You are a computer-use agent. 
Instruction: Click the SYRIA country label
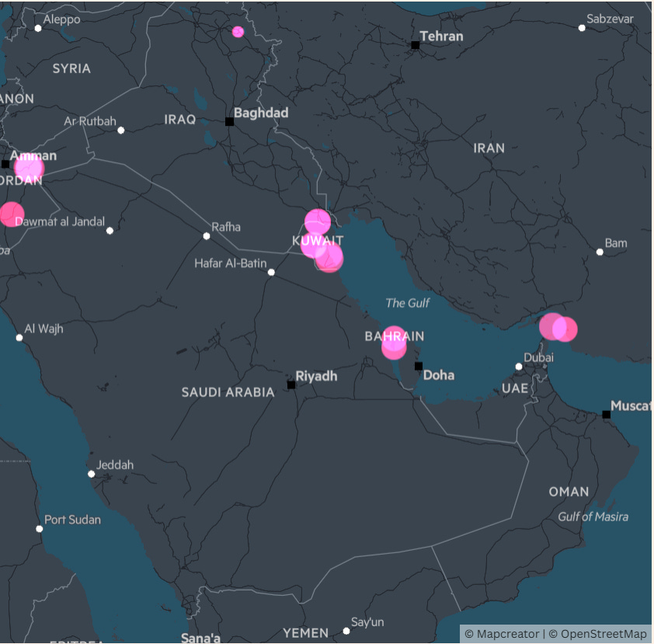click(x=71, y=68)
